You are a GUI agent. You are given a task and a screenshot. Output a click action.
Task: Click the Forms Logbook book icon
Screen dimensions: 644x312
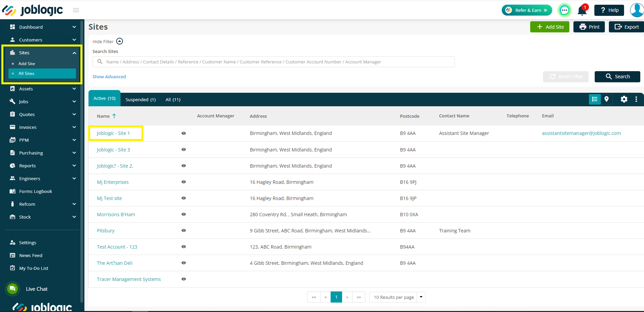(x=12, y=191)
